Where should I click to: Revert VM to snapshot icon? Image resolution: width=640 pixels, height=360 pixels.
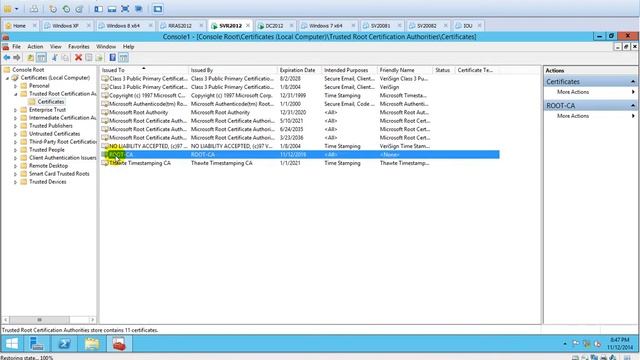tap(66, 9)
